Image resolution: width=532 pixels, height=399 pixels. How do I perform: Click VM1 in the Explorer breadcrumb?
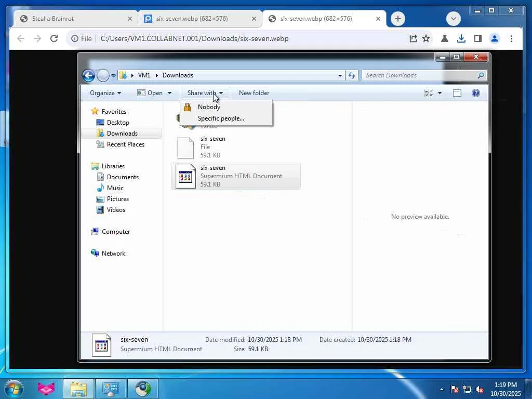[144, 75]
